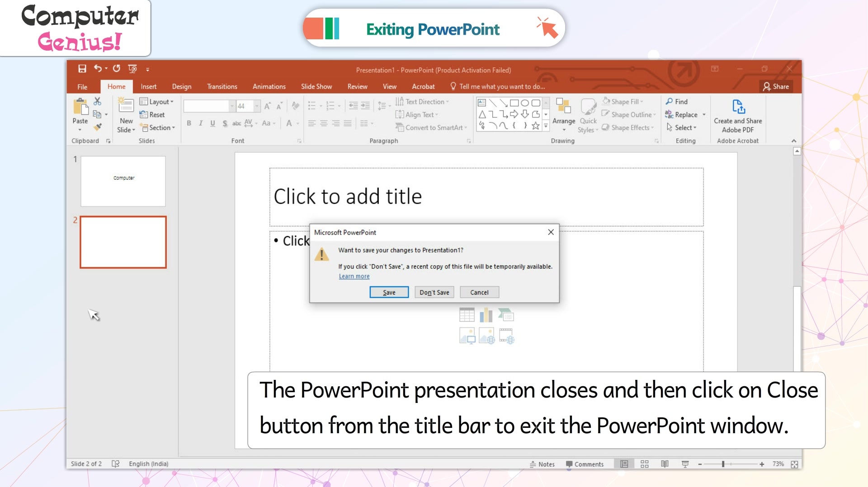Switch to the Transitions tab
This screenshot has height=487, width=868.
pyautogui.click(x=222, y=87)
